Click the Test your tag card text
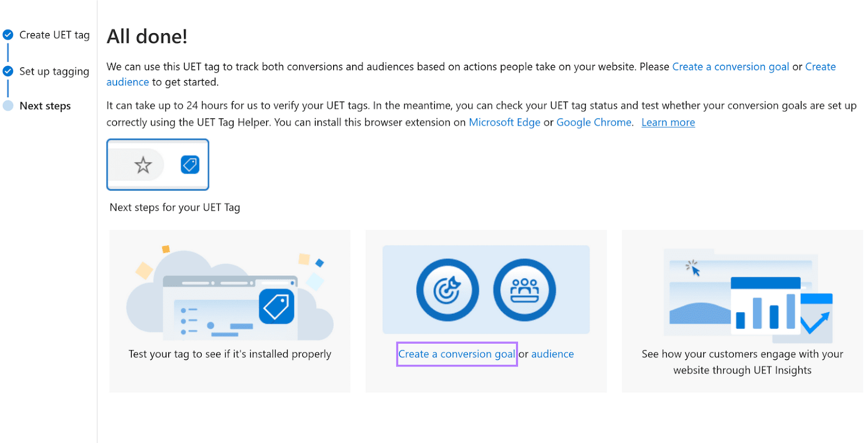 click(229, 354)
